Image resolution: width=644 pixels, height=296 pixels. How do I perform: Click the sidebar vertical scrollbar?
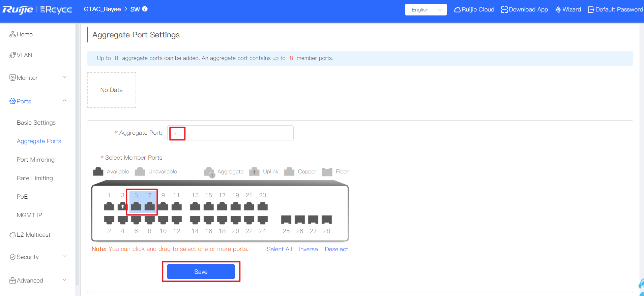[x=77, y=155]
